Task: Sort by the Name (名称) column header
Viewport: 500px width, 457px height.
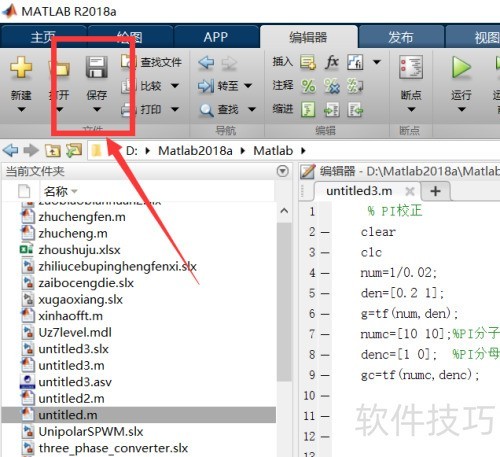Action: pyautogui.click(x=56, y=191)
